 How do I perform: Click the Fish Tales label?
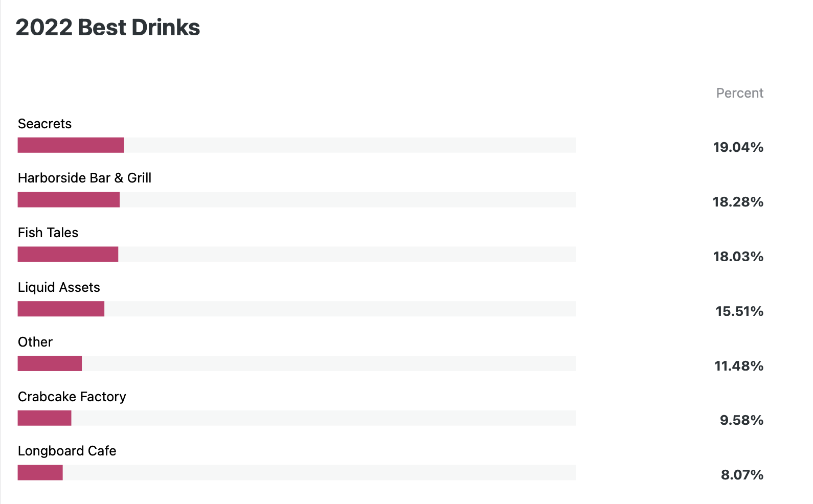point(48,233)
